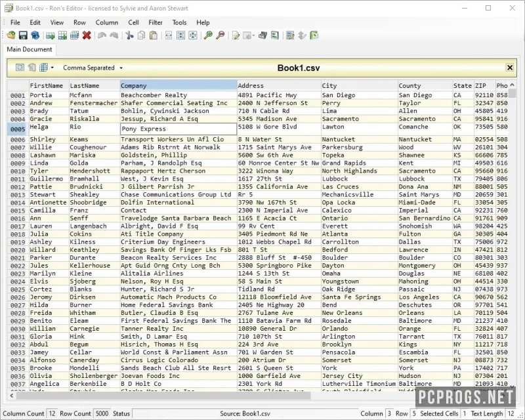Image resolution: width=525 pixels, height=420 pixels.
Task: Click the blue table grid toolbar icon
Action: tap(74, 35)
